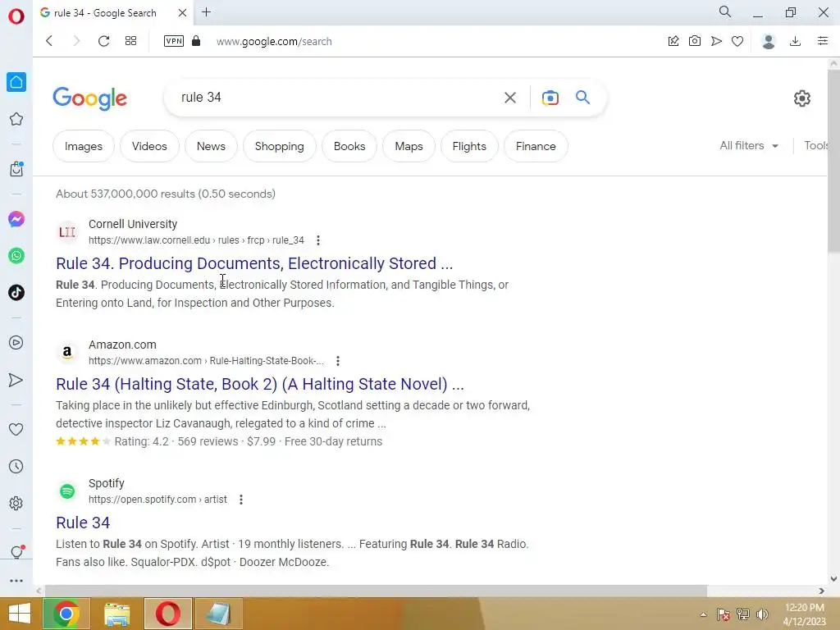Screen dimensions: 840x630
Task: Open the Opera account profile icon
Action: [x=769, y=41]
